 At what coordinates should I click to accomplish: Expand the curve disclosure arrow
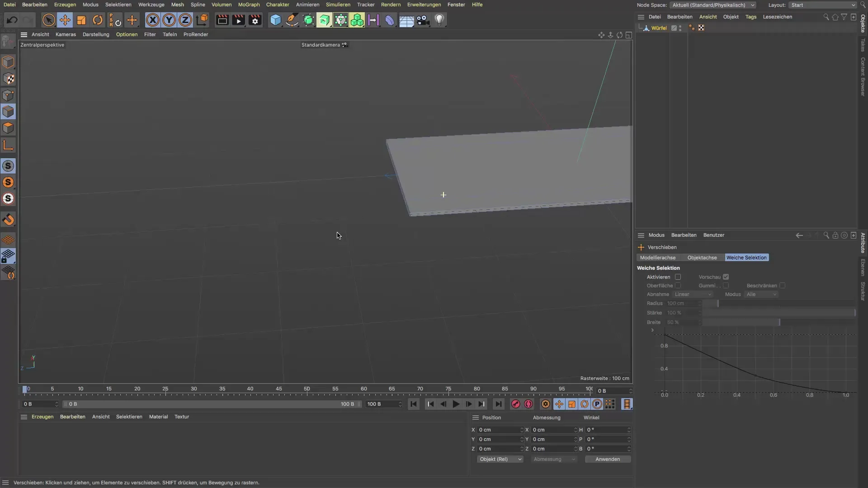(652, 330)
